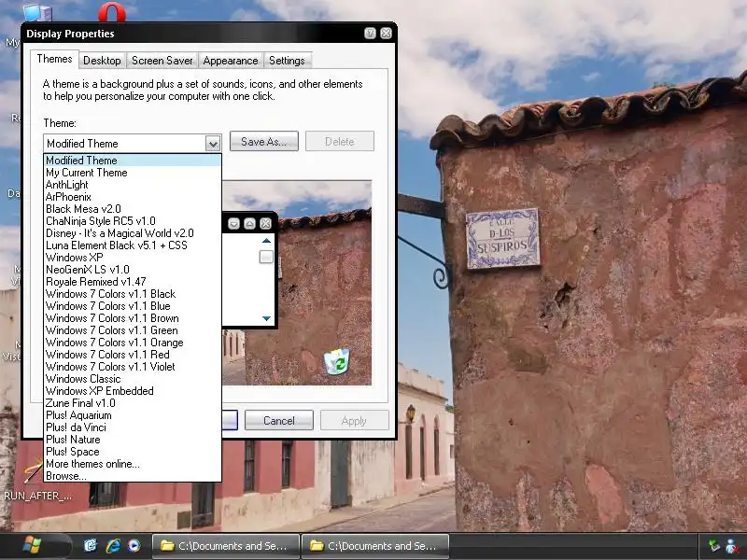Viewport: 747px width, 560px height.
Task: Click the Windows Start button
Action: (x=32, y=546)
